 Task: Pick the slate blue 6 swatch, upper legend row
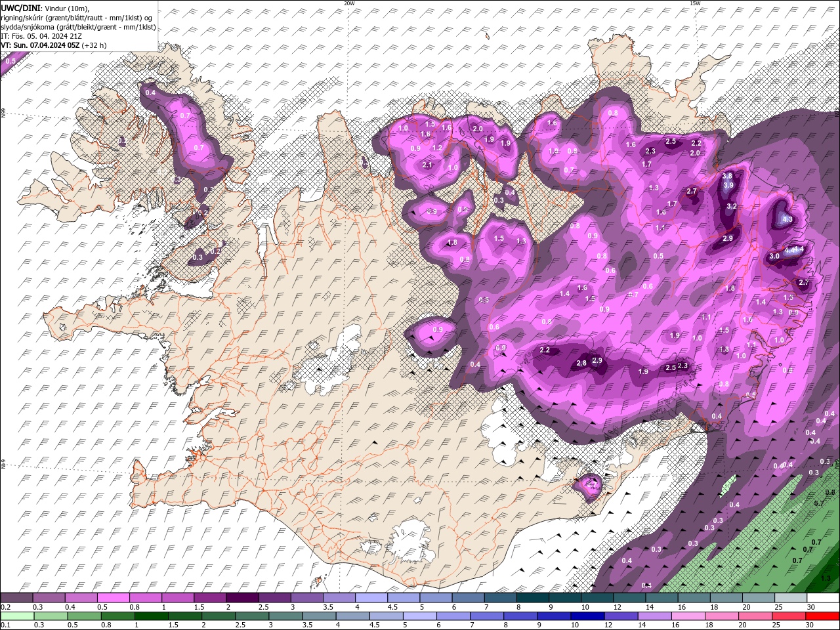468,598
